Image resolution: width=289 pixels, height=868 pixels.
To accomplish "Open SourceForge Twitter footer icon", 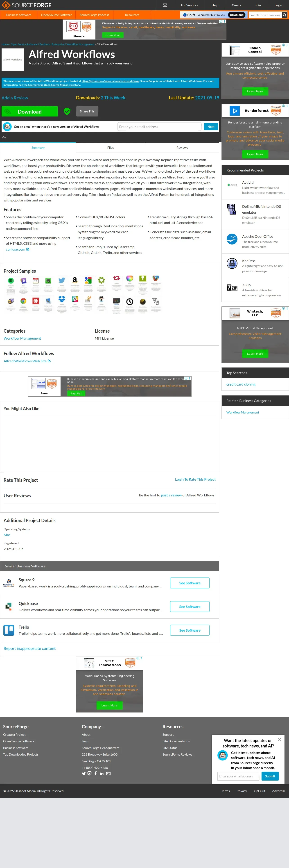I will [x=84, y=773].
